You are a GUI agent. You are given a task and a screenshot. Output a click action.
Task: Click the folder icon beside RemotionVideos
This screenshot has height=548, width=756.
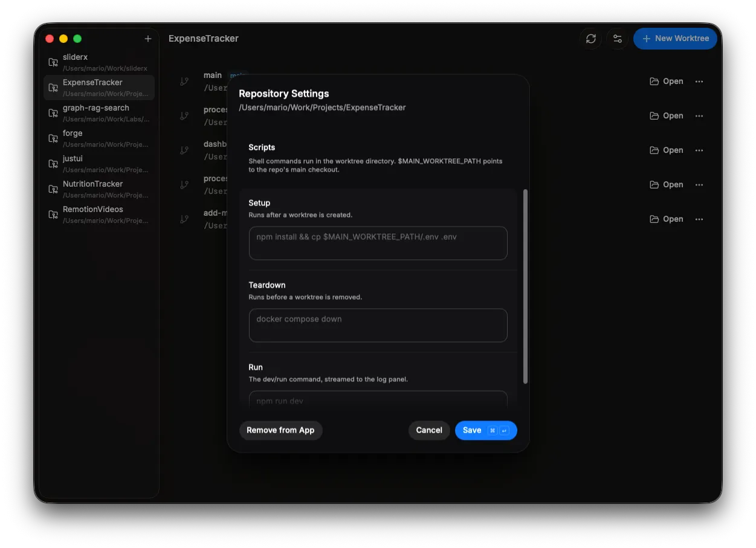tap(53, 214)
